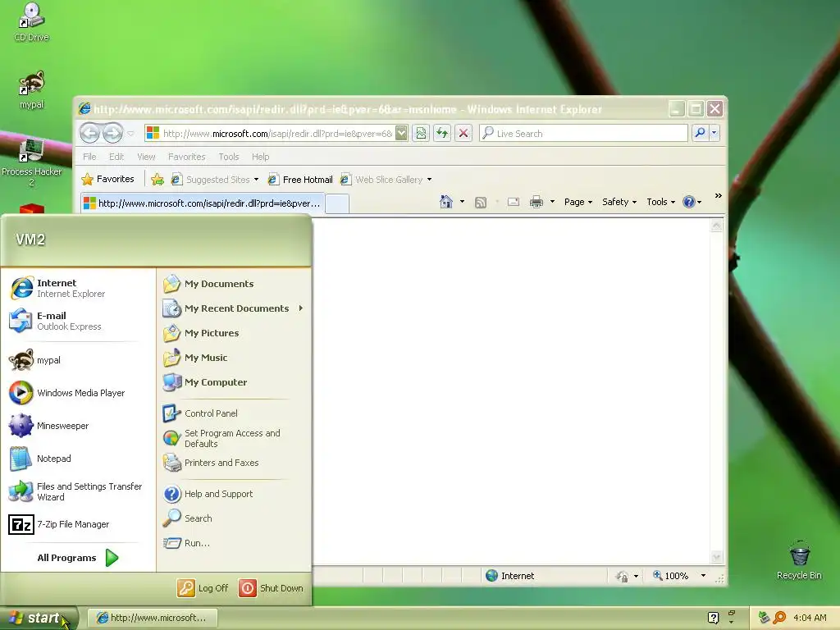Image resolution: width=840 pixels, height=630 pixels.
Task: Open Printers and Faxes
Action: (x=234, y=463)
